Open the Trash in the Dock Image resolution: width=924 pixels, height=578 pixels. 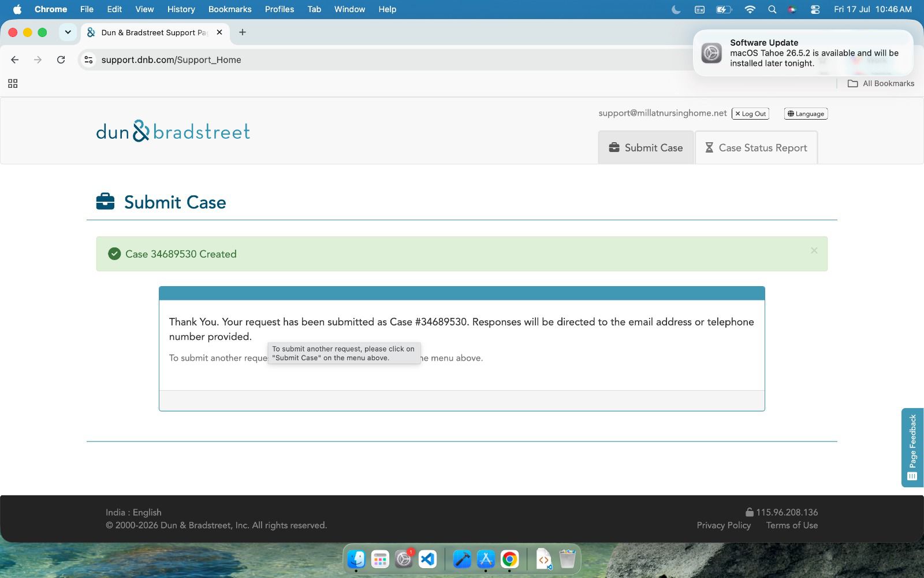click(x=568, y=559)
